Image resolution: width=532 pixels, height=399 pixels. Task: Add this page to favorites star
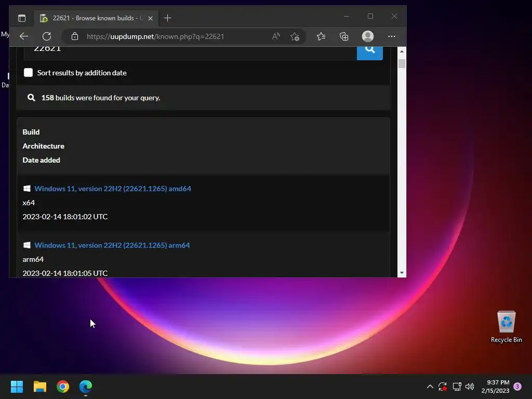(x=295, y=36)
